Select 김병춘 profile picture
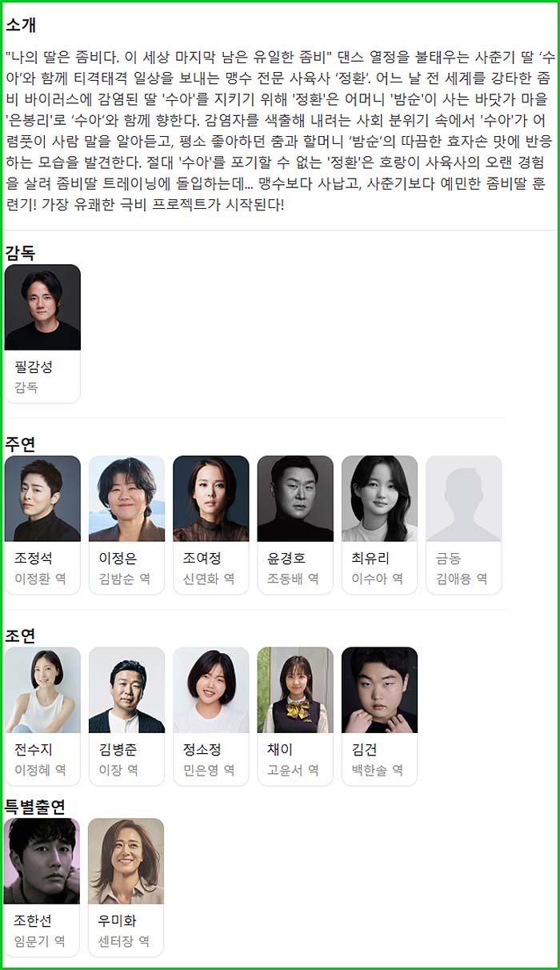This screenshot has height=970, width=560. point(126,690)
